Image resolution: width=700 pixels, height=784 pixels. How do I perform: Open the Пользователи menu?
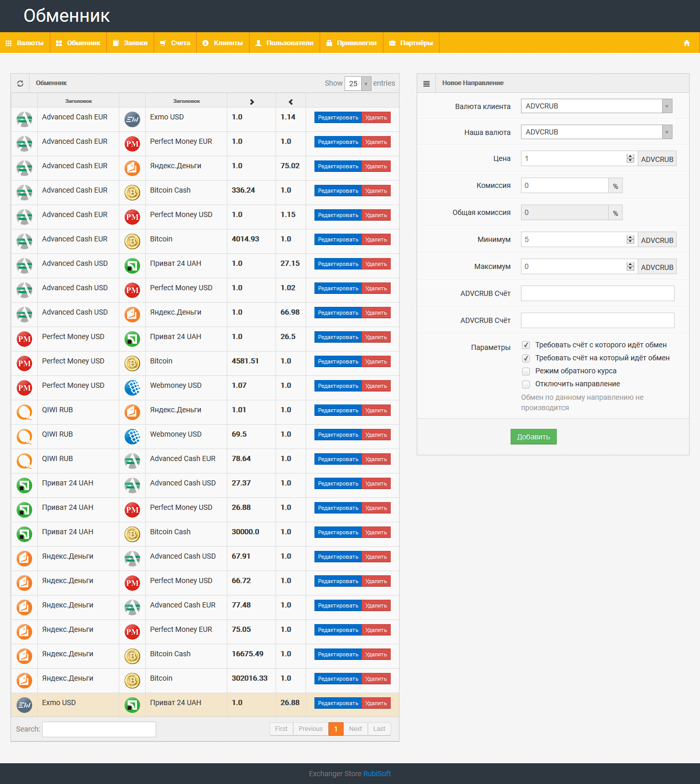(x=285, y=43)
